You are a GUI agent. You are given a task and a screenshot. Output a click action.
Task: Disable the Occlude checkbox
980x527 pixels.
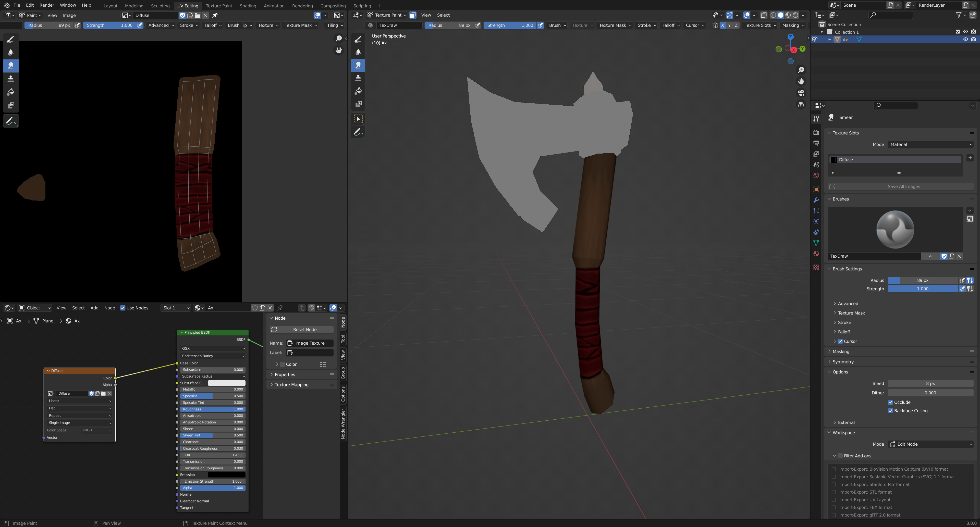click(890, 402)
